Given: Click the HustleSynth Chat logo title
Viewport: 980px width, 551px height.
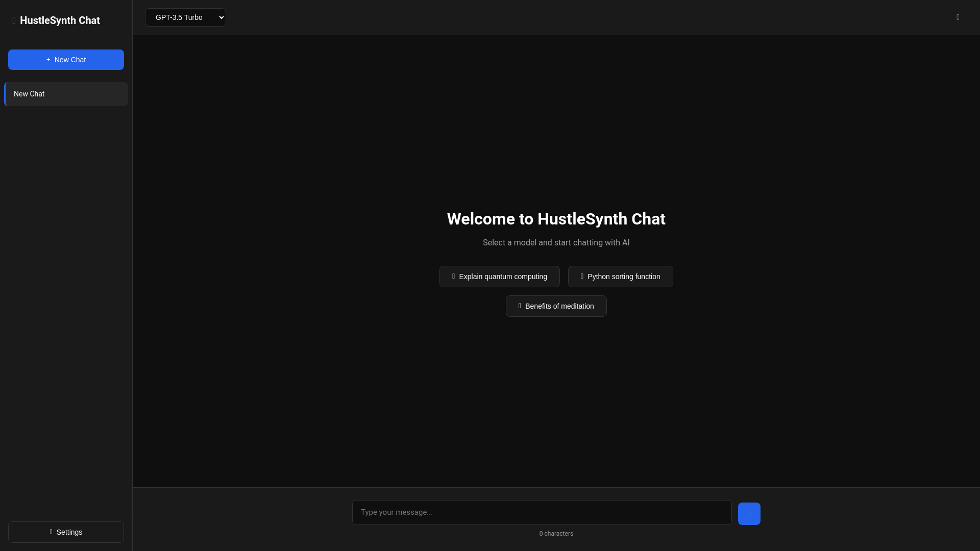Looking at the screenshot, I should (56, 20).
